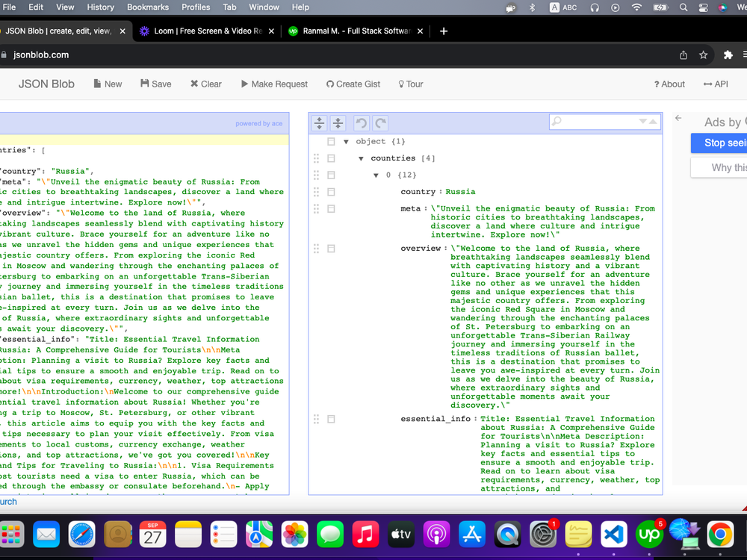Collapse node 0 in the JSON tree

coord(375,175)
